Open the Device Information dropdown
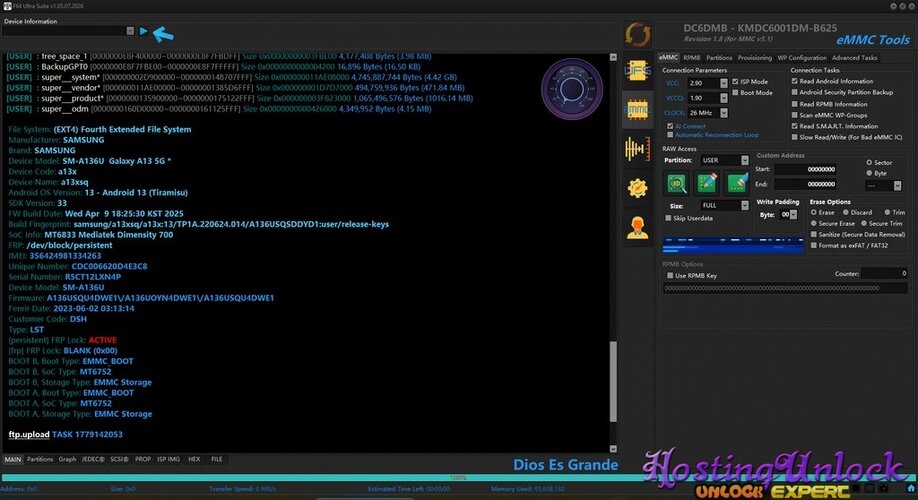The image size is (918, 500). pos(130,31)
